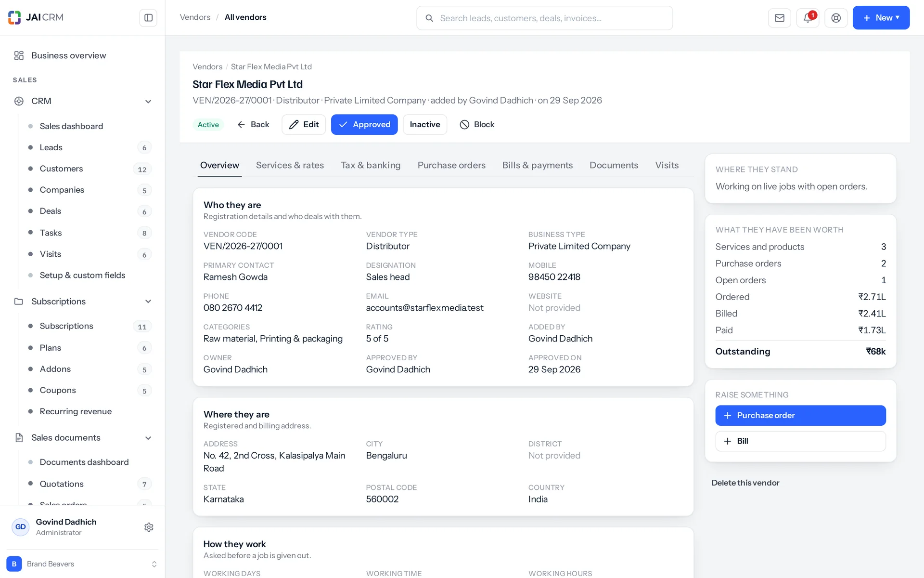Open the Bills & payments tab
This screenshot has height=578, width=924.
[538, 165]
